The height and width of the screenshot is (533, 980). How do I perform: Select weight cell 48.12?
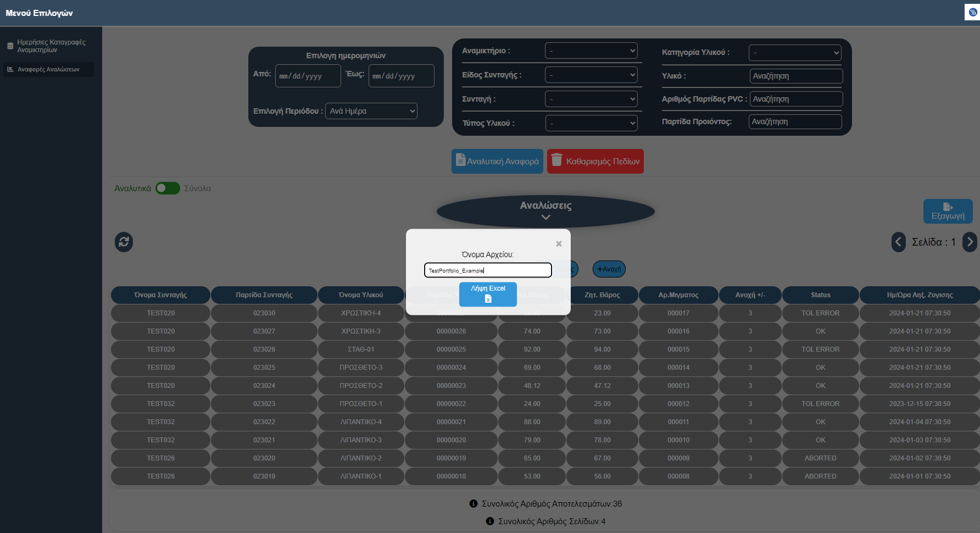pos(532,386)
